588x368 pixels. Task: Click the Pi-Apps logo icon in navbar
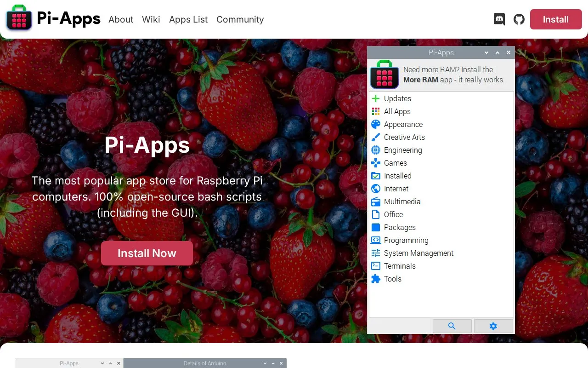19,18
